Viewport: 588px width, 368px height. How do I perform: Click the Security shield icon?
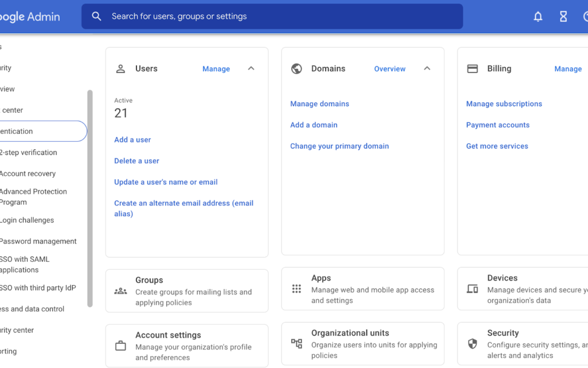point(472,343)
